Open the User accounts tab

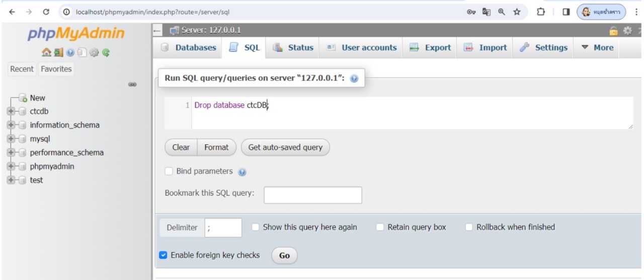click(x=362, y=48)
